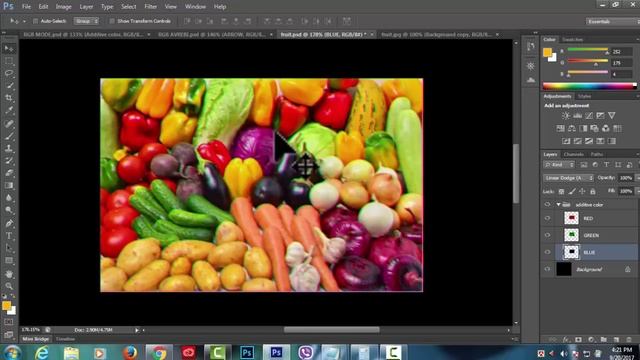Select the Clone Stamp tool

tap(9, 148)
